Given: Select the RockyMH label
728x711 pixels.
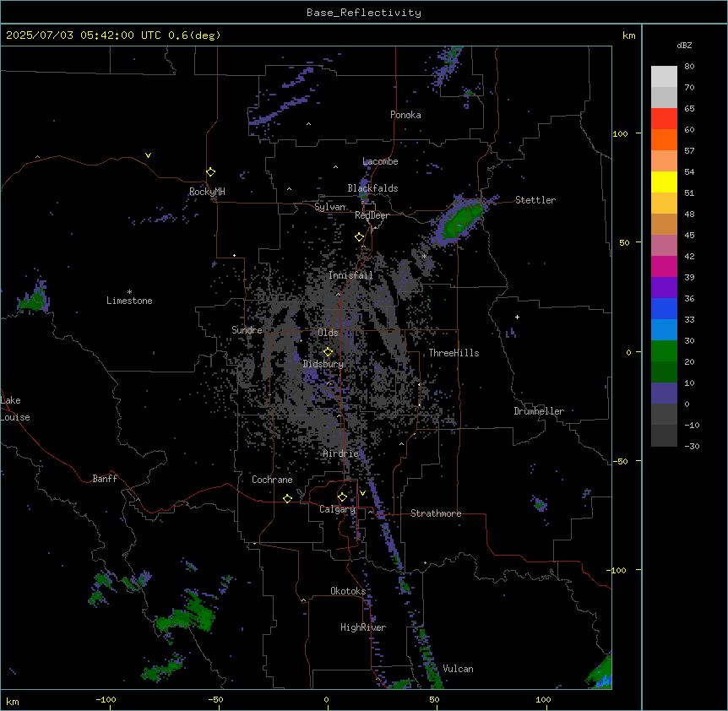Looking at the screenshot, I should (x=207, y=192).
